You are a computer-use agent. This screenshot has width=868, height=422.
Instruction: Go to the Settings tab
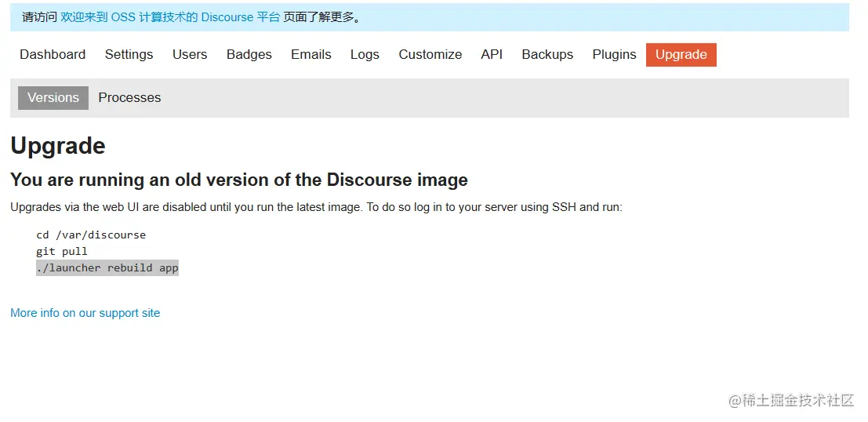click(129, 55)
